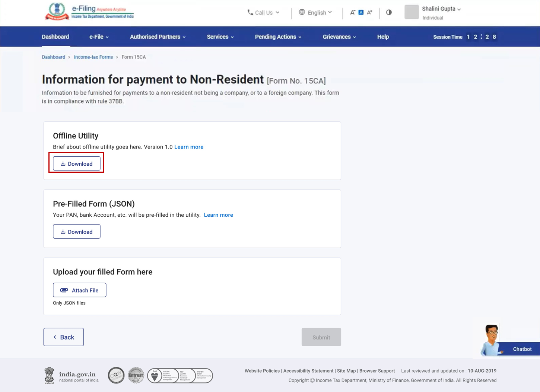Expand the Shalini Gupta account menu
This screenshot has width=540, height=392.
point(441,9)
